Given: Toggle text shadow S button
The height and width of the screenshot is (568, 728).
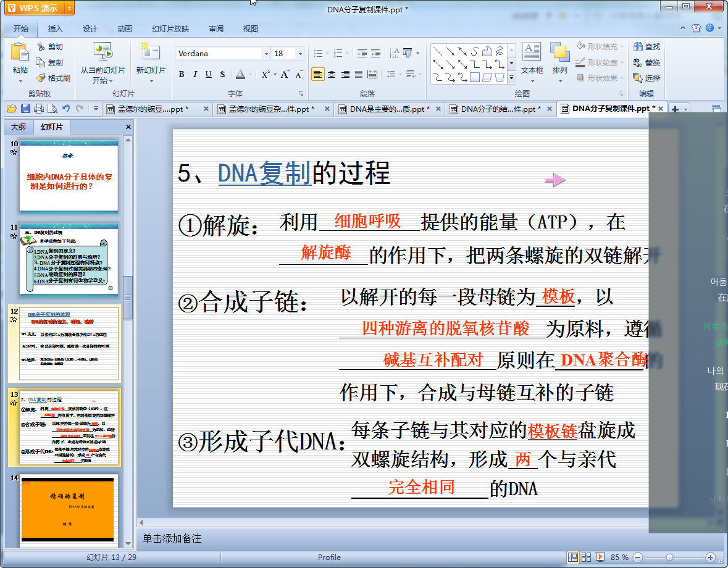Looking at the screenshot, I should pos(222,74).
